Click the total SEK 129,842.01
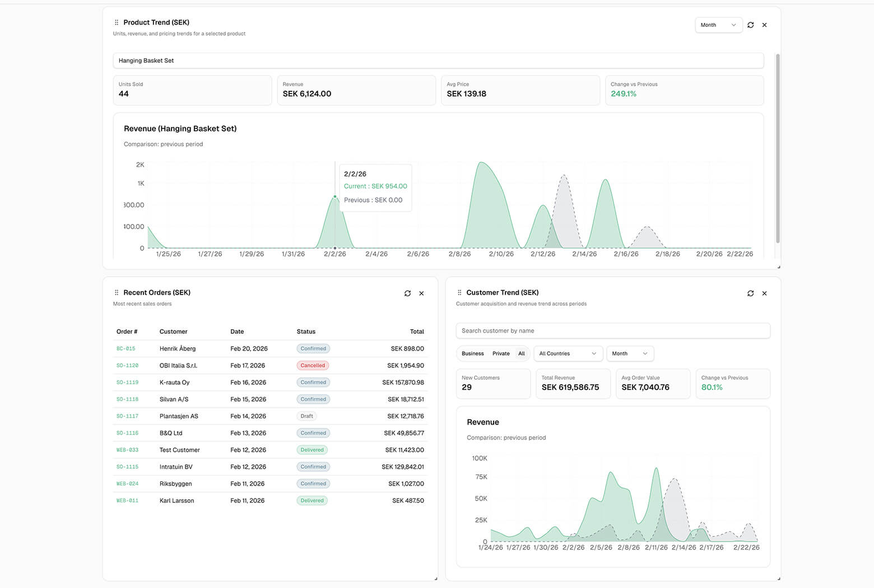874x588 pixels. click(x=403, y=466)
